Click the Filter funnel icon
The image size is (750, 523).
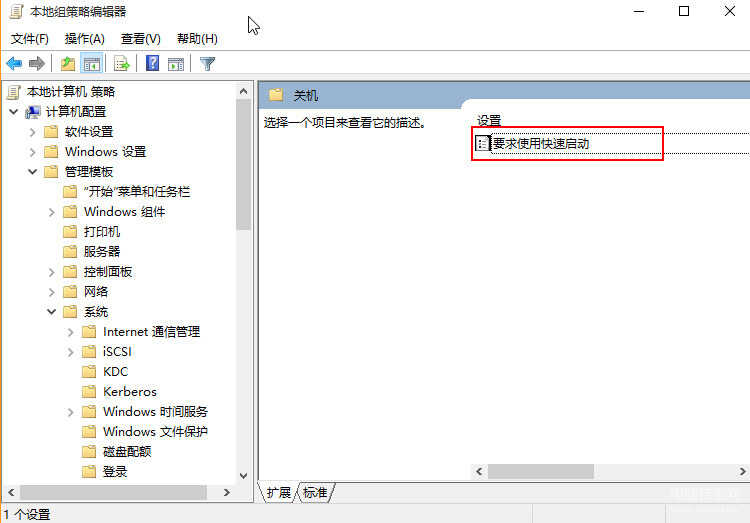click(x=207, y=63)
